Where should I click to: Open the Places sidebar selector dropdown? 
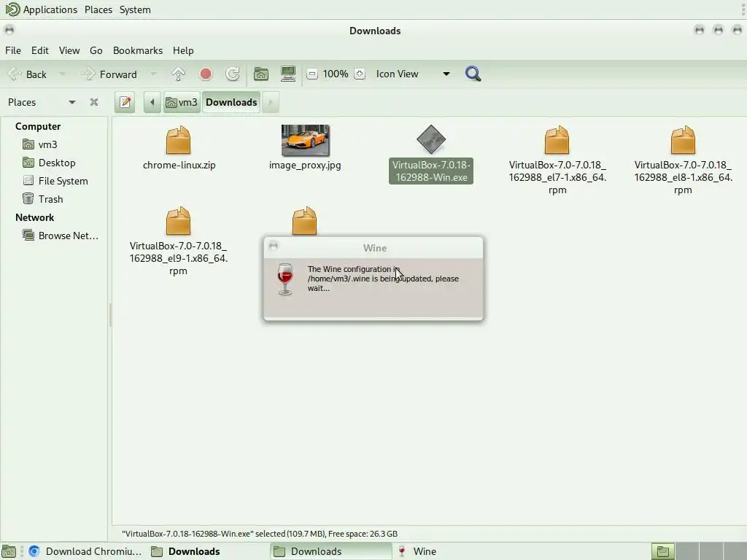click(x=42, y=102)
